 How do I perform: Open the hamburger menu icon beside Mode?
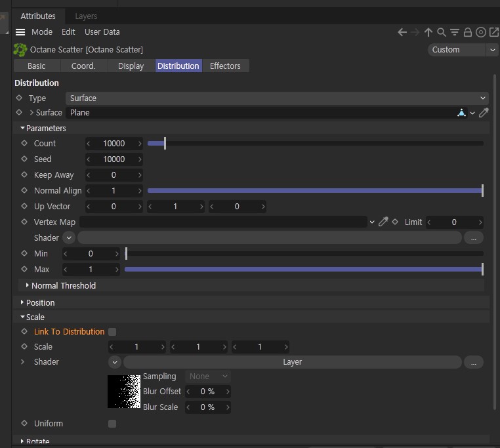[20, 32]
